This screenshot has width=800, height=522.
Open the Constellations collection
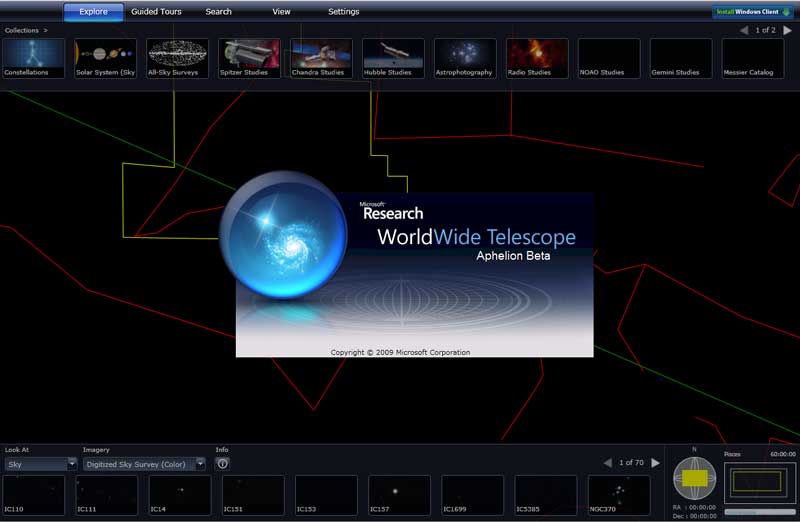(x=34, y=58)
